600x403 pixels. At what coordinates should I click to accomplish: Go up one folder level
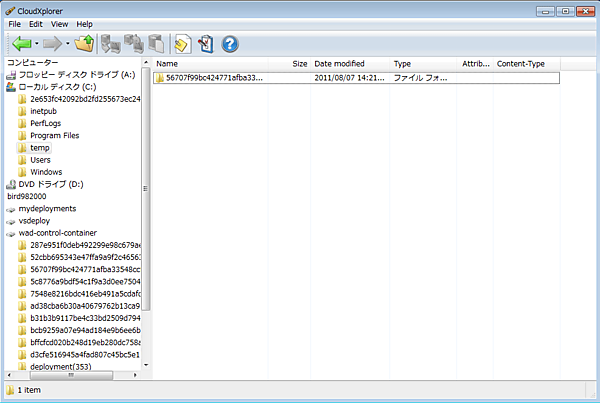[84, 43]
